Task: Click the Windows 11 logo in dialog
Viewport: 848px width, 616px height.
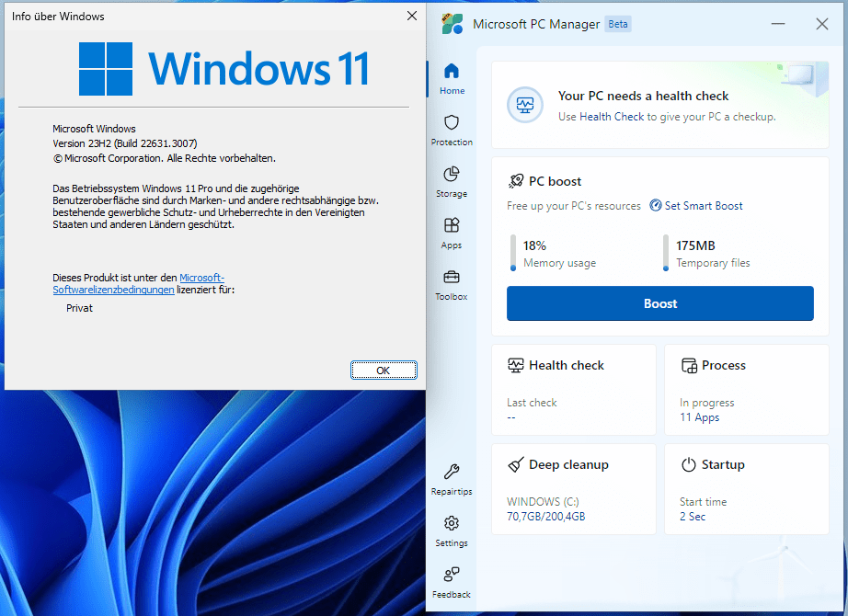Action: click(x=223, y=69)
